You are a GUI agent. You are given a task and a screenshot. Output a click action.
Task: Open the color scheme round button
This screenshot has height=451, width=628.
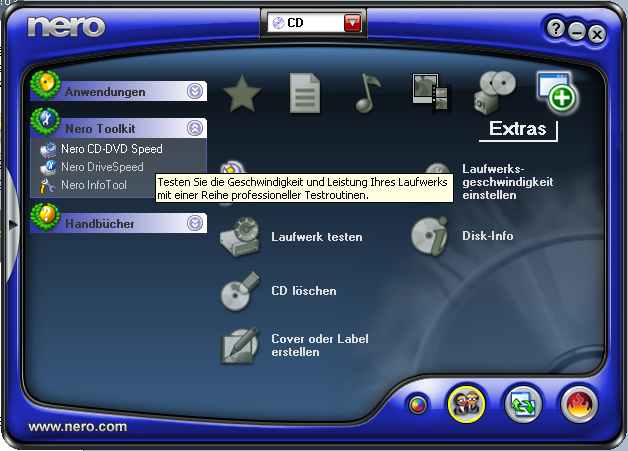(417, 405)
